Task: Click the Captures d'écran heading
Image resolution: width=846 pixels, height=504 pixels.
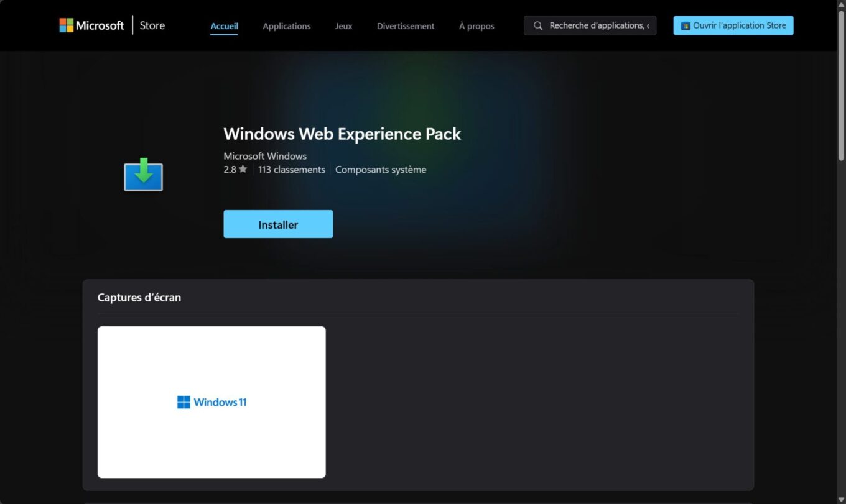Action: pos(139,298)
